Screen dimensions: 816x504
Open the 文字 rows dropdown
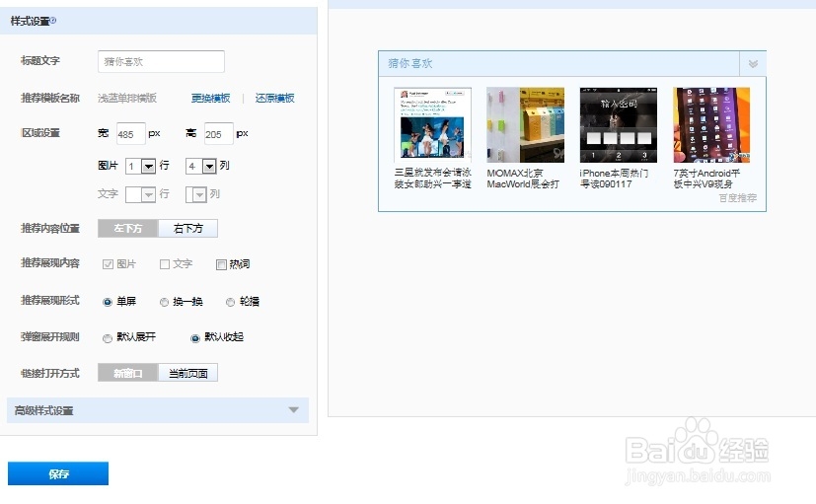pyautogui.click(x=140, y=194)
